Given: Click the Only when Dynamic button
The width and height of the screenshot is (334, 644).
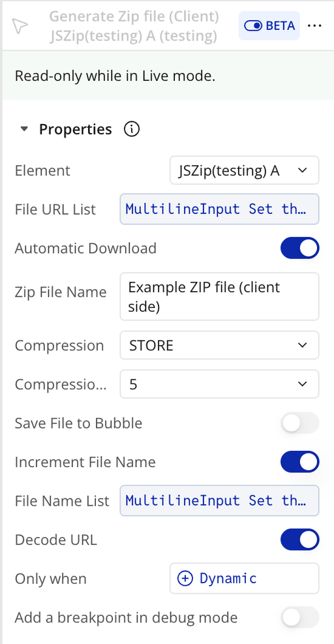Looking at the screenshot, I should [245, 578].
